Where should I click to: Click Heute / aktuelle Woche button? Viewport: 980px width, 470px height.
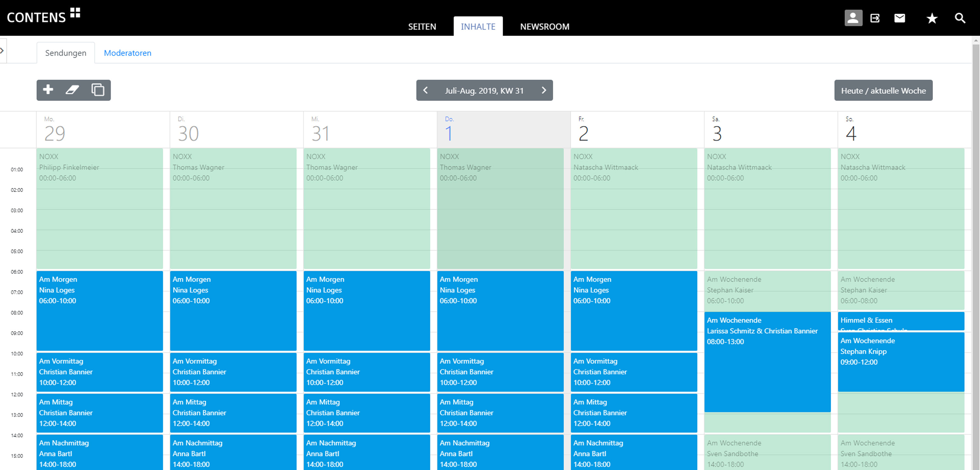tap(883, 90)
